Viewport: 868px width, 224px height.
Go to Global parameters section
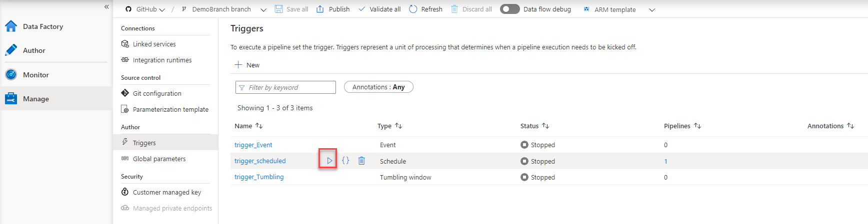coord(159,159)
